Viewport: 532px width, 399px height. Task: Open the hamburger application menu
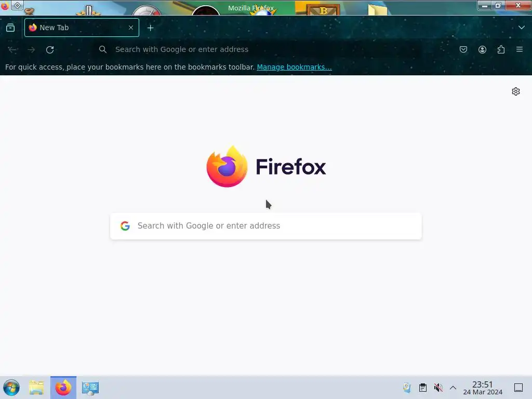(x=520, y=49)
